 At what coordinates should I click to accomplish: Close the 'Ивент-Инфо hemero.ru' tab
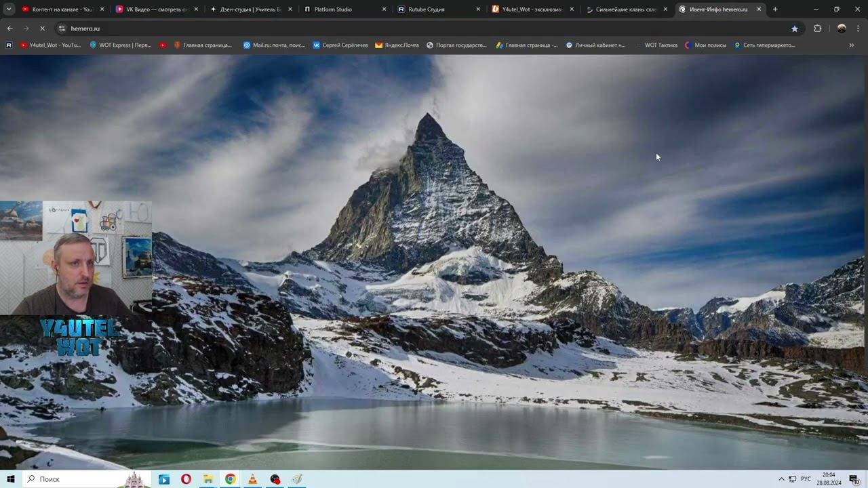(759, 9)
